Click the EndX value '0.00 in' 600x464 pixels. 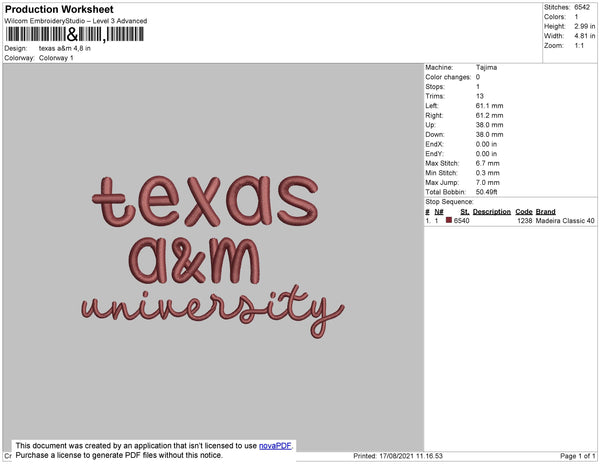pos(486,144)
